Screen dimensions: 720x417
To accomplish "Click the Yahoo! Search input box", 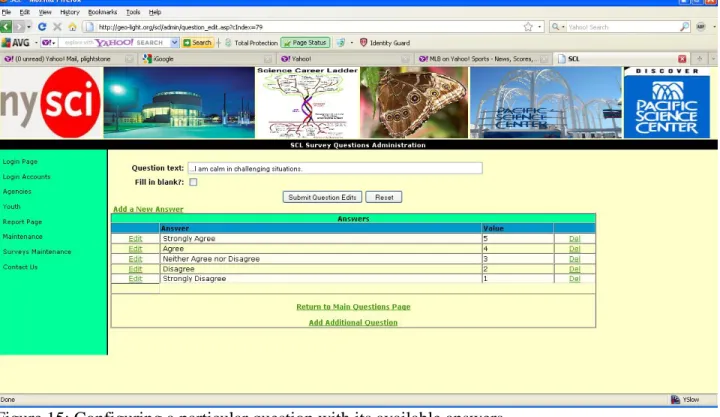I will coord(622,27).
